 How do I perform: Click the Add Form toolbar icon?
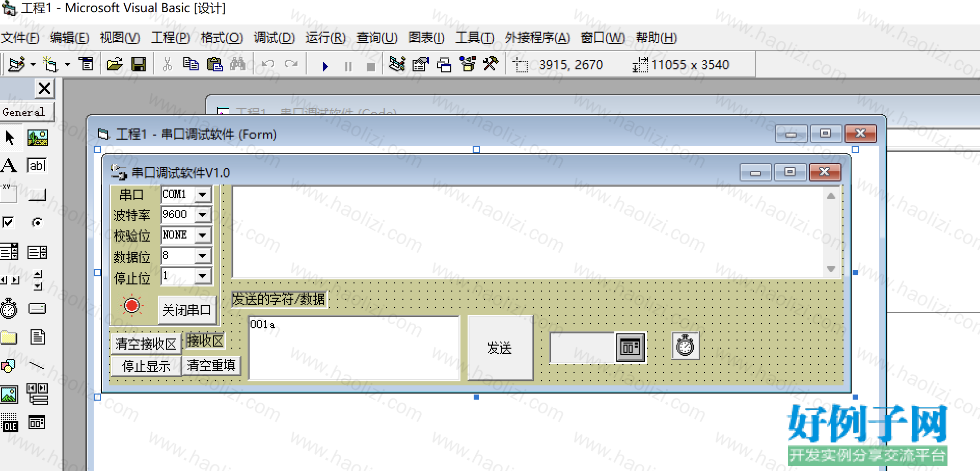point(50,64)
